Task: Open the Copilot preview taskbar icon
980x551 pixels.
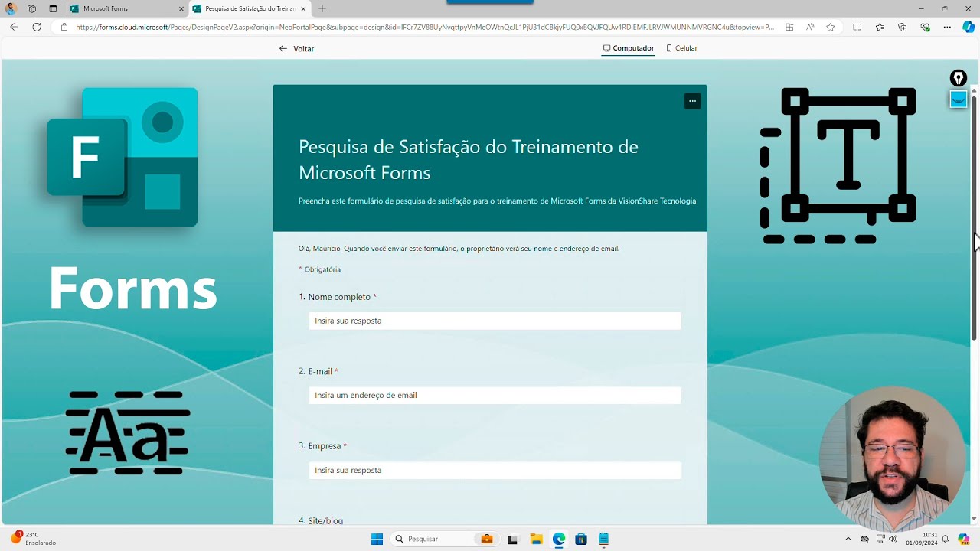Action: tap(964, 539)
